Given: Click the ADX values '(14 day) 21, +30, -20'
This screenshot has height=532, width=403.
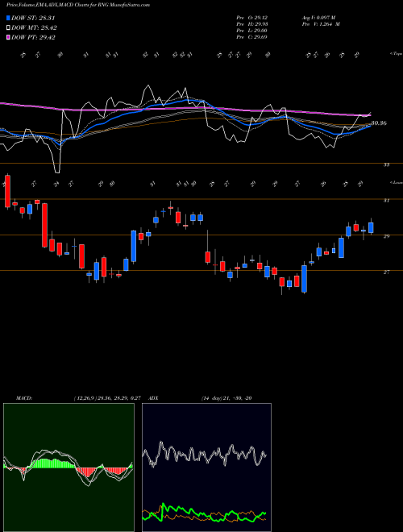Looking at the screenshot, I should (x=226, y=398).
